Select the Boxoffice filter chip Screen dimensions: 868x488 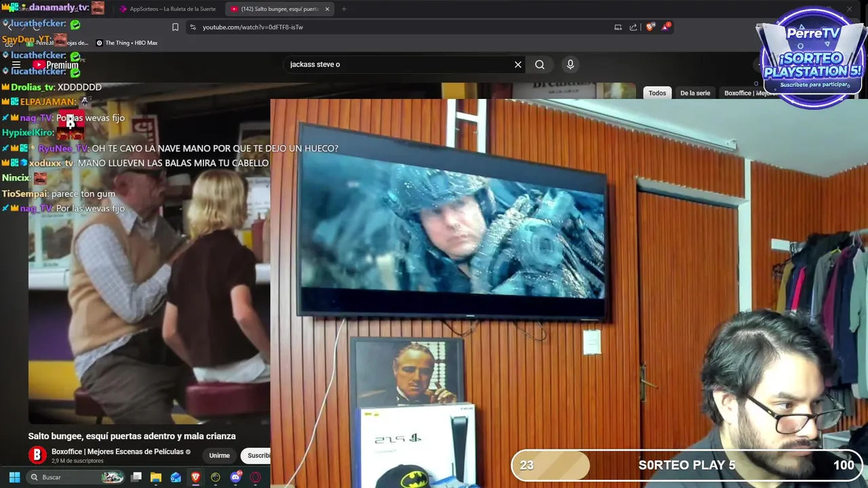point(748,93)
